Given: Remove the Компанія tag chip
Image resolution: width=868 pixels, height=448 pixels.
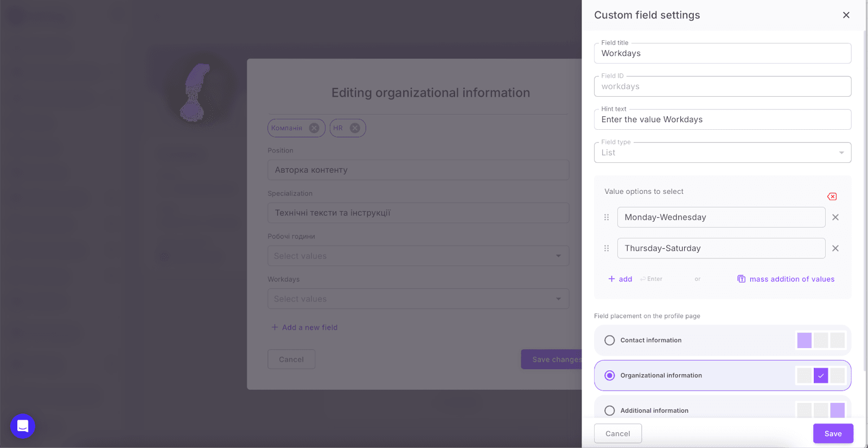Looking at the screenshot, I should (x=314, y=128).
